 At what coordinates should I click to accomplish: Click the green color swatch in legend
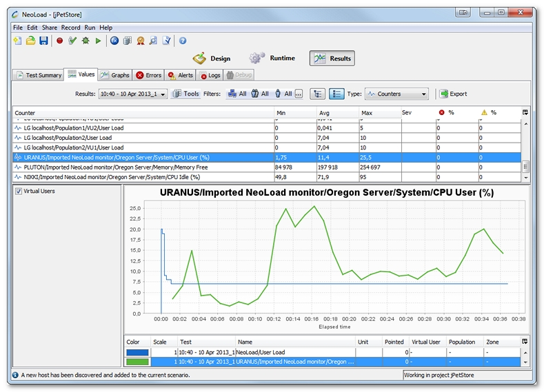click(x=137, y=361)
